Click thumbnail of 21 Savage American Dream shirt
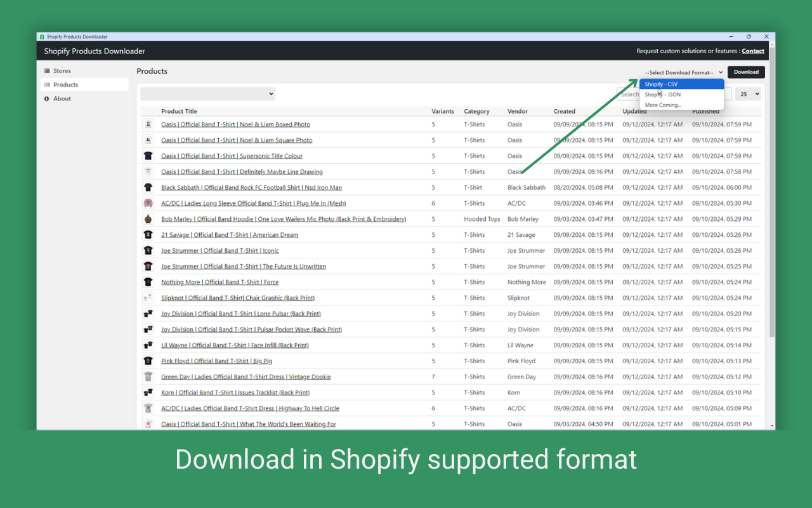The image size is (812, 508). [x=148, y=235]
